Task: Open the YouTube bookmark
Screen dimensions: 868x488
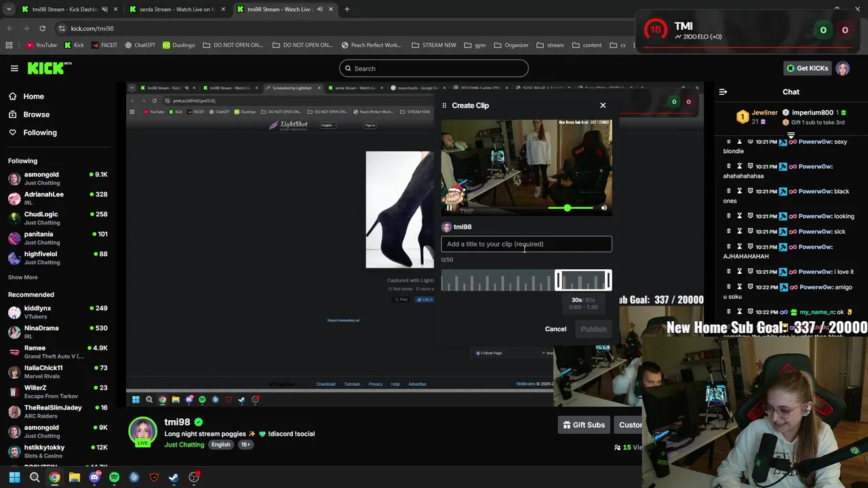Action: pos(41,45)
